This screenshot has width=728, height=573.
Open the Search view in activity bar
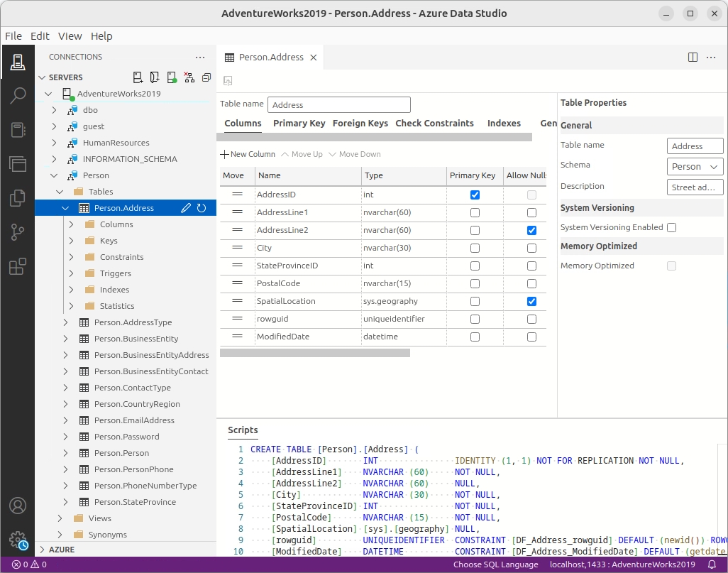pyautogui.click(x=18, y=96)
